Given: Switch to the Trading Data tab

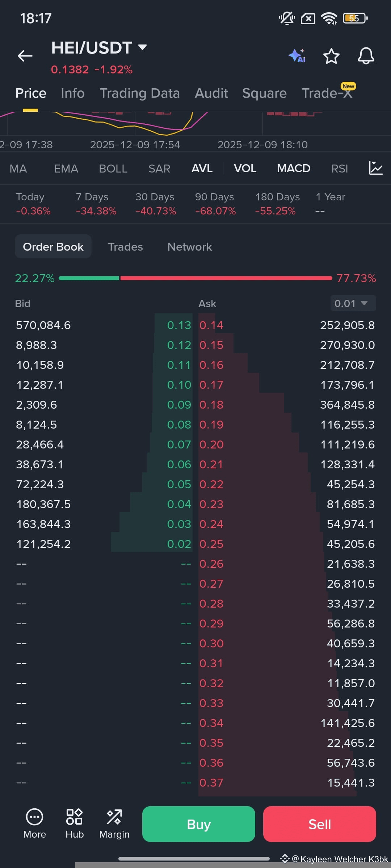Looking at the screenshot, I should click(x=140, y=93).
